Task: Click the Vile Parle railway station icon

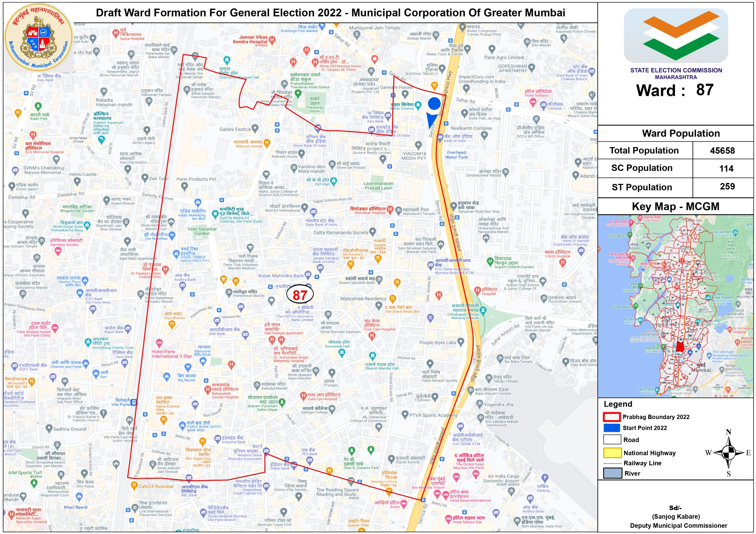Action: coord(134,402)
